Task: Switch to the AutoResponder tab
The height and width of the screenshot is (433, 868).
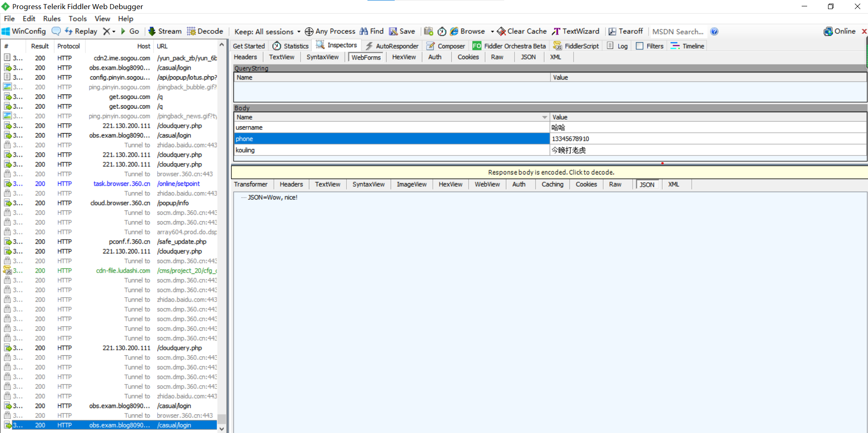Action: click(x=392, y=46)
